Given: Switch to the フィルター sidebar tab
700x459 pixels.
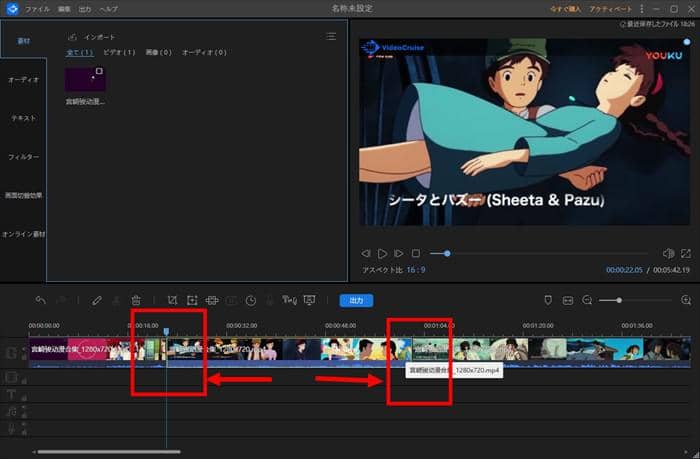Looking at the screenshot, I should point(23,157).
